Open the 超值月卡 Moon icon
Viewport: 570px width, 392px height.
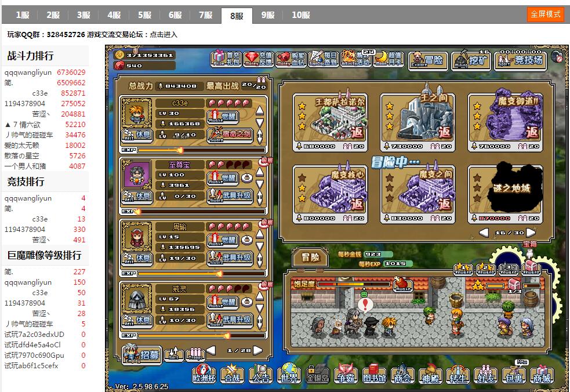pos(389,58)
